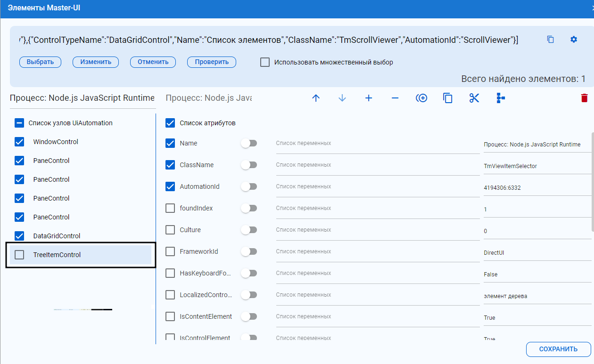Click the move down arrow icon
Screen dimensions: 594x364
click(342, 98)
